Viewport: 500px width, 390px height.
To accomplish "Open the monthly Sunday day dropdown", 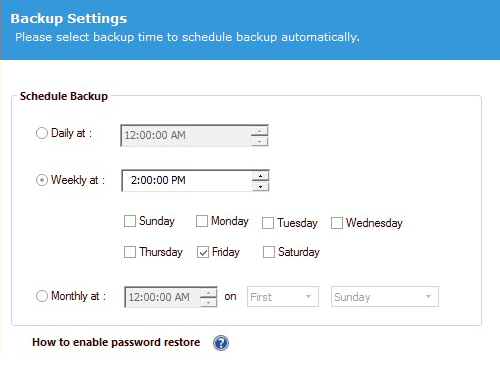I will tap(385, 297).
